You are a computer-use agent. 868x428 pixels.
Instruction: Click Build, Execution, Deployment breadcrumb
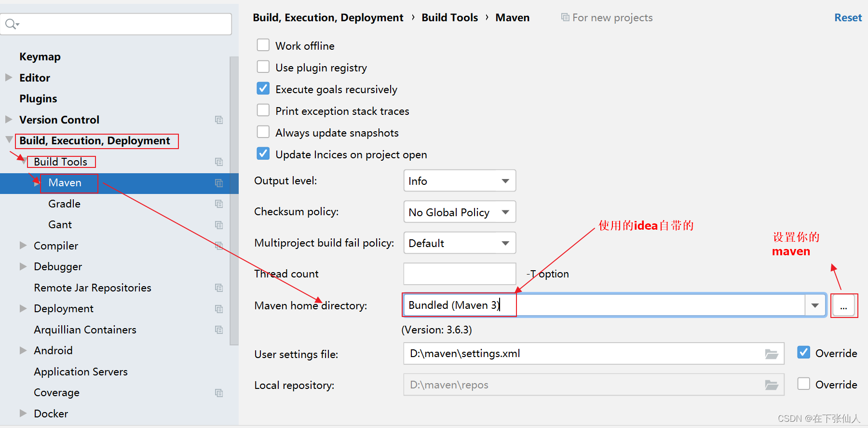328,17
